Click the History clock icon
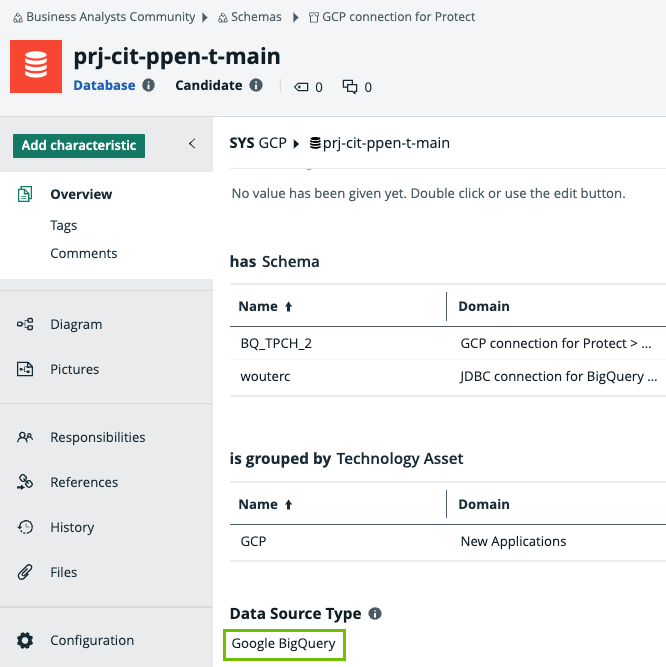Image resolution: width=666 pixels, height=667 pixels. click(x=25, y=527)
